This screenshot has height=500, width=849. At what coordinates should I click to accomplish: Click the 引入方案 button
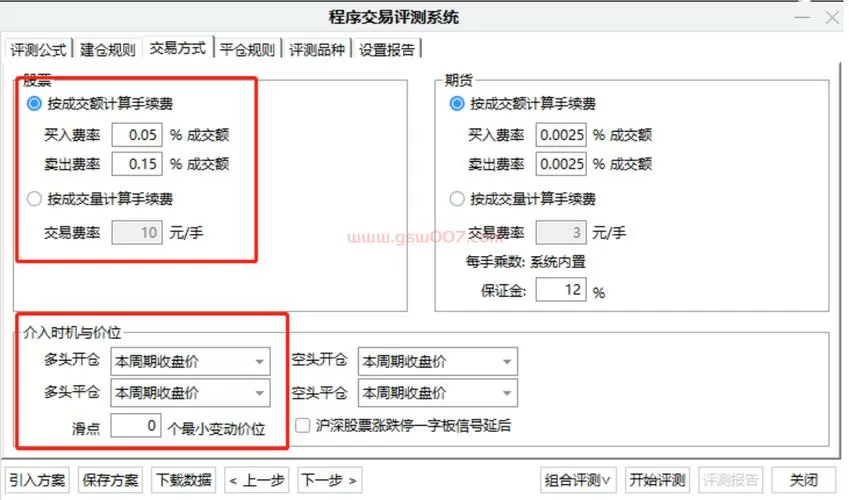pyautogui.click(x=37, y=480)
